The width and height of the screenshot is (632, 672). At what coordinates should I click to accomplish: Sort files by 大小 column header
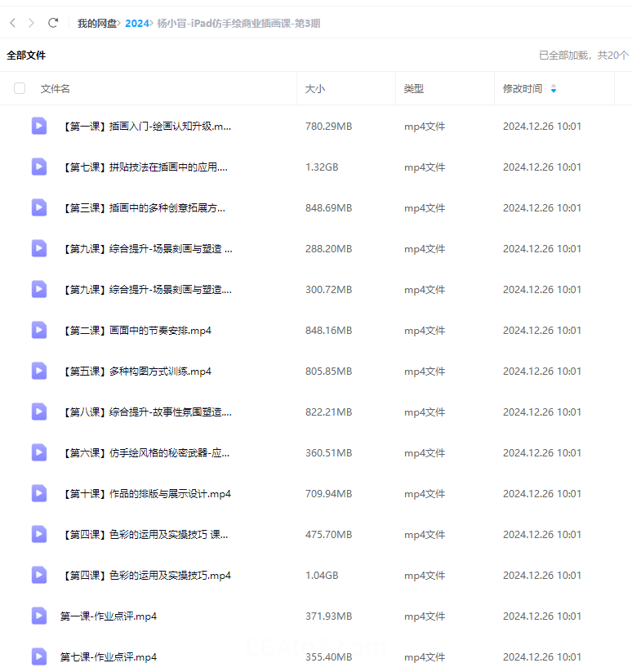coord(315,88)
